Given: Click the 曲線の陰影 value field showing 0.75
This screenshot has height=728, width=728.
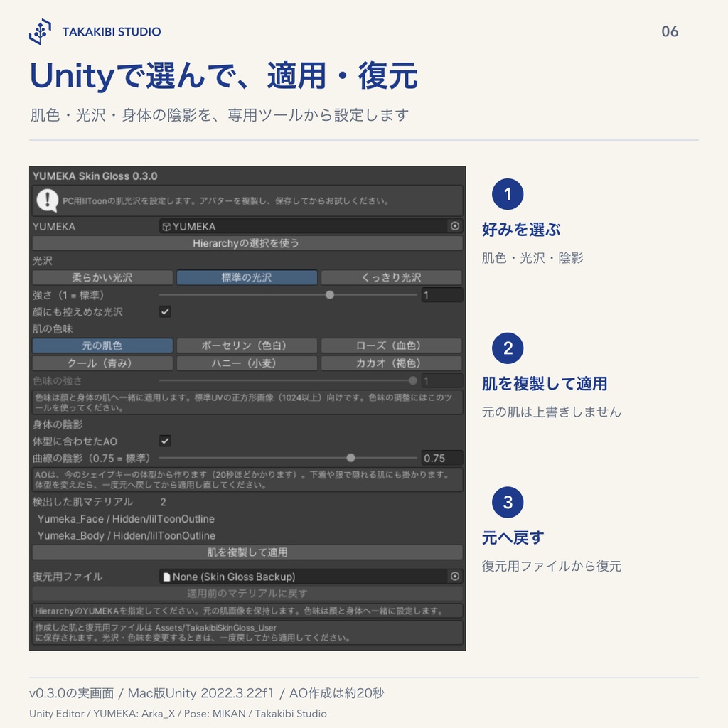Looking at the screenshot, I should point(442,459).
